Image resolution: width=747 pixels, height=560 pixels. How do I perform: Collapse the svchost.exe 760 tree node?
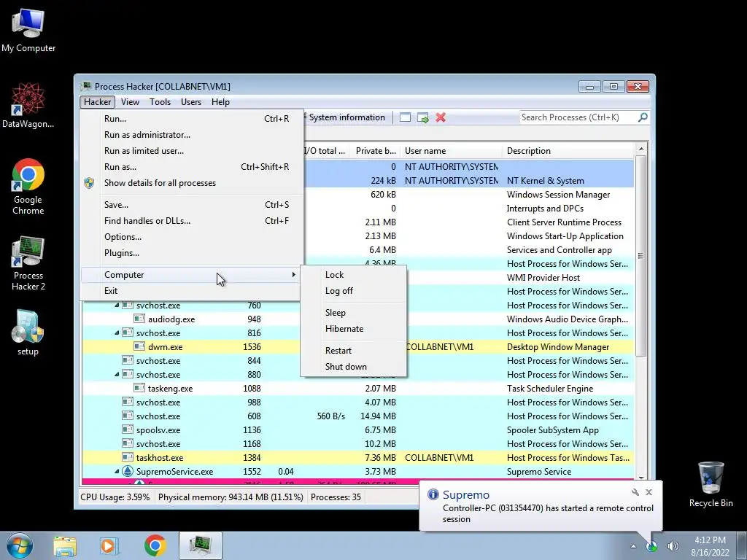tap(117, 306)
